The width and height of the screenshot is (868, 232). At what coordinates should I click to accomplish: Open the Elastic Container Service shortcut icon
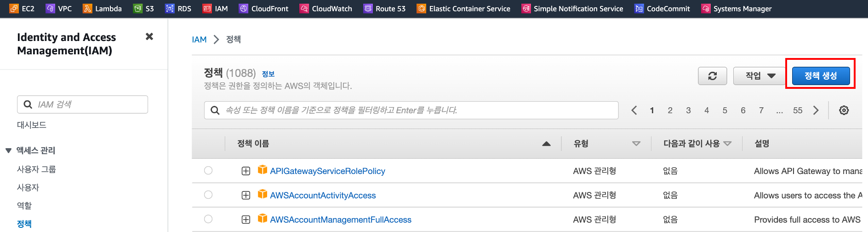tap(421, 8)
